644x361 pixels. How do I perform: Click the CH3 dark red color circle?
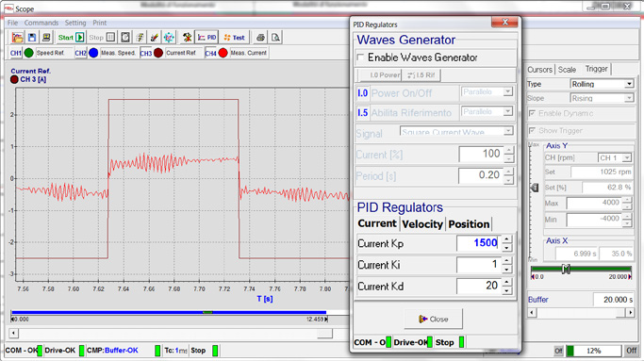[158, 53]
